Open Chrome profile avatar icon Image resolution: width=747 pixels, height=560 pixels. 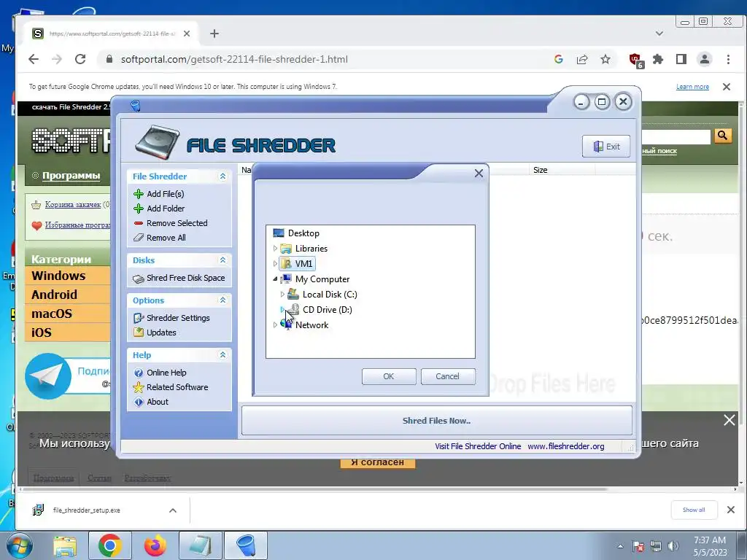pos(704,59)
